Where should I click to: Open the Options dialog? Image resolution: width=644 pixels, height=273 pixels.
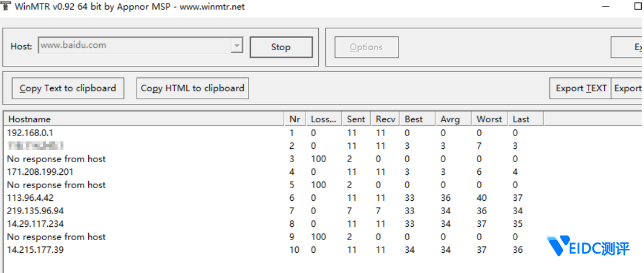point(366,47)
